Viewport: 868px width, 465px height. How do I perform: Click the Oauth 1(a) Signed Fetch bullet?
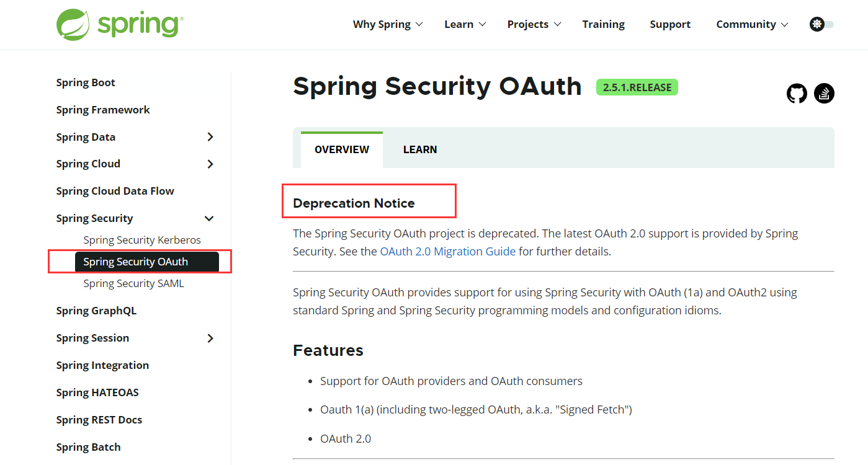(476, 409)
